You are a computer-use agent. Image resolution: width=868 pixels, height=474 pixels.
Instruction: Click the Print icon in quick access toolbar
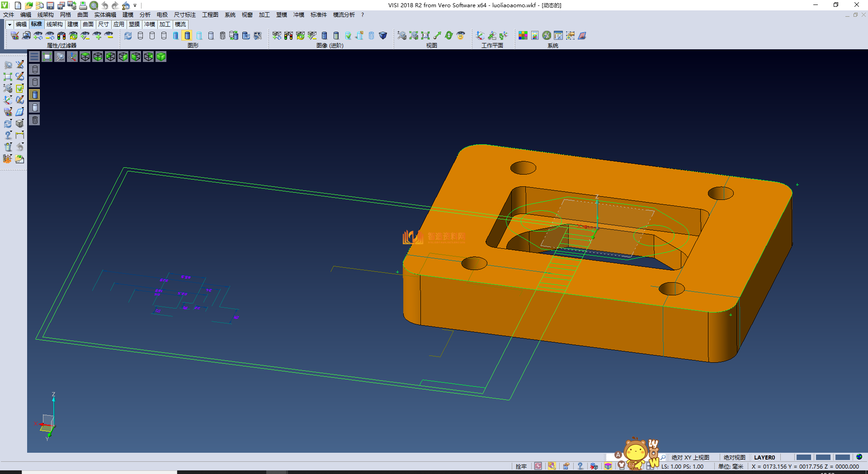(x=83, y=5)
